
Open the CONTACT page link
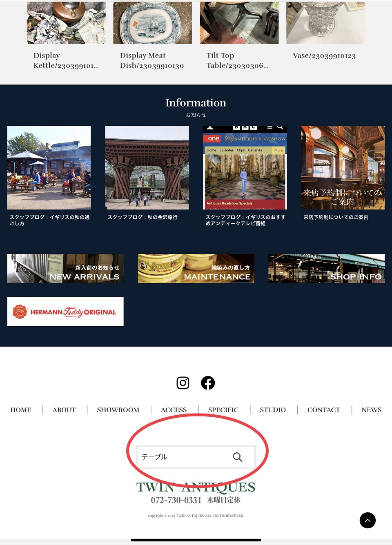coord(323,410)
